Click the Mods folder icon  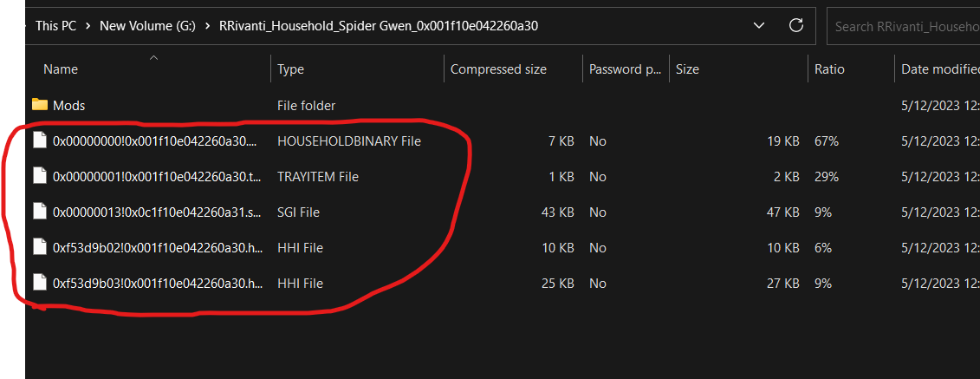tap(40, 104)
